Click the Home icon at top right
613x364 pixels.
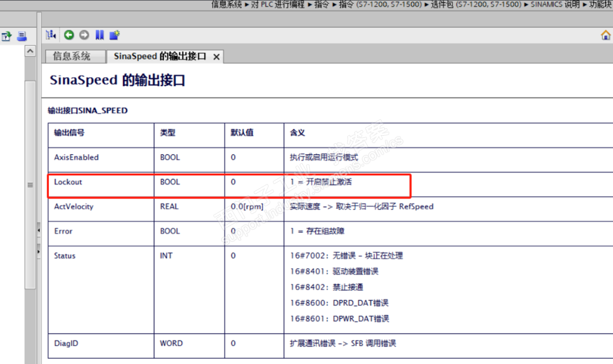tap(606, 35)
